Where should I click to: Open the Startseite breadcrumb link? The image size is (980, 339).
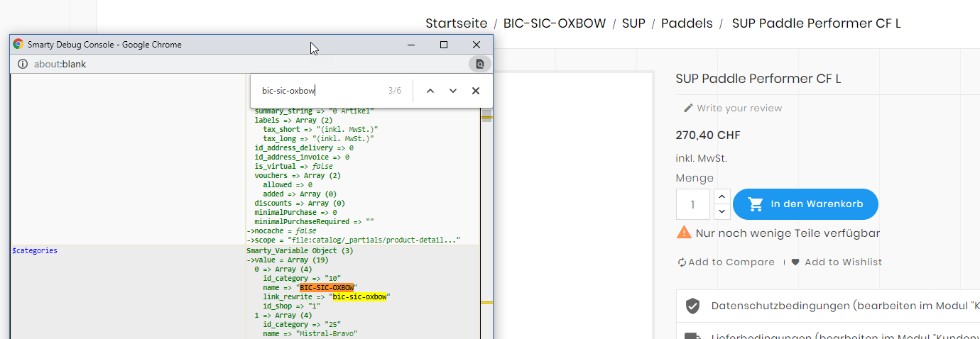(457, 23)
